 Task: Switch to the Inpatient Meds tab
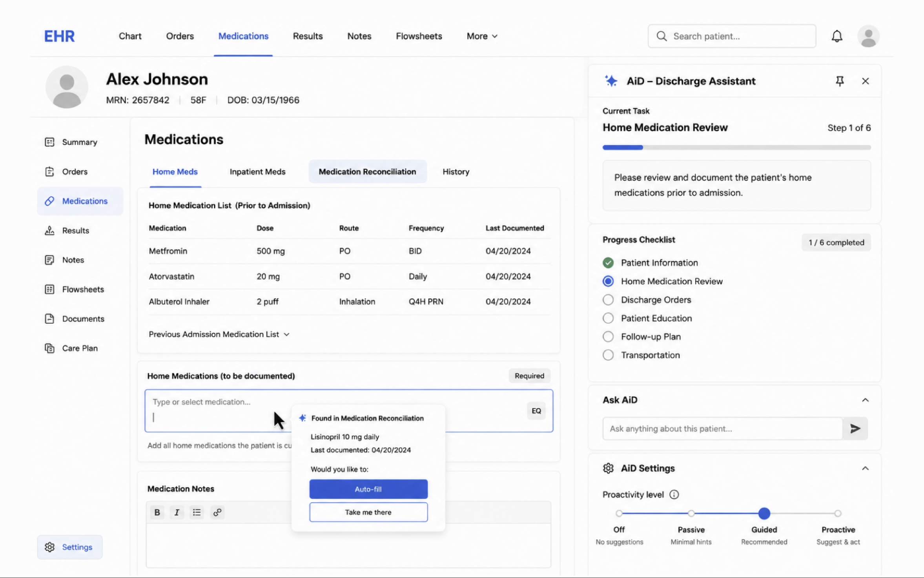[x=257, y=171]
